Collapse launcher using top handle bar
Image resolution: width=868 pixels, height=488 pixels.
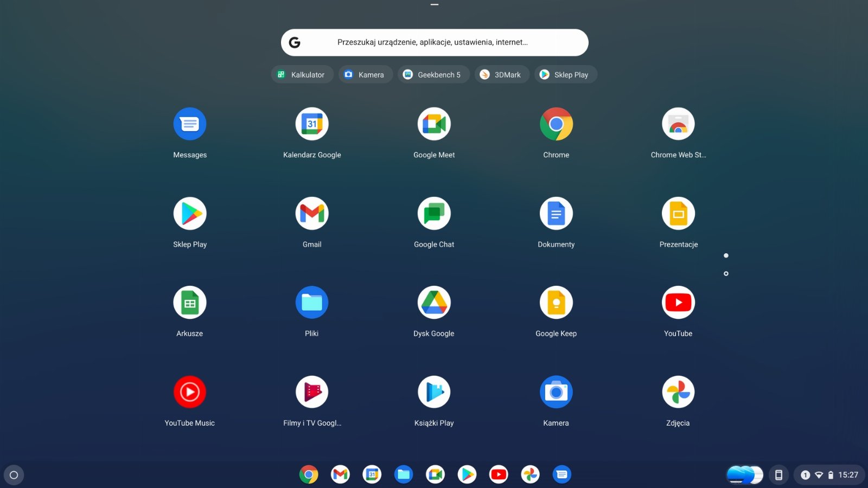pyautogui.click(x=434, y=5)
